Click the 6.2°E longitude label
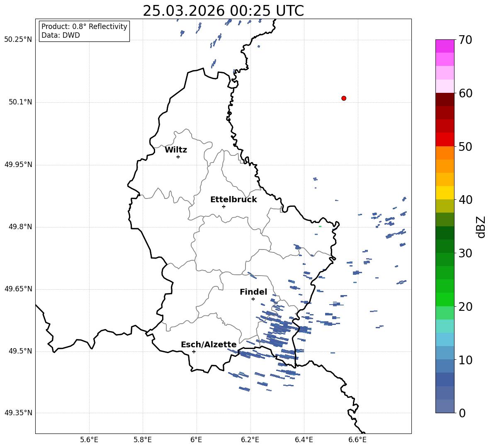 pyautogui.click(x=250, y=440)
